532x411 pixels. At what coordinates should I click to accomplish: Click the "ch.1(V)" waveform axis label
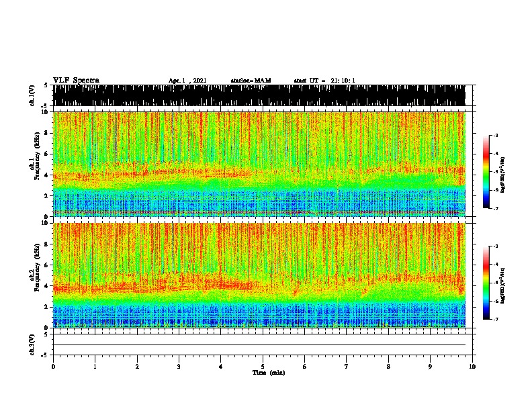click(x=32, y=95)
